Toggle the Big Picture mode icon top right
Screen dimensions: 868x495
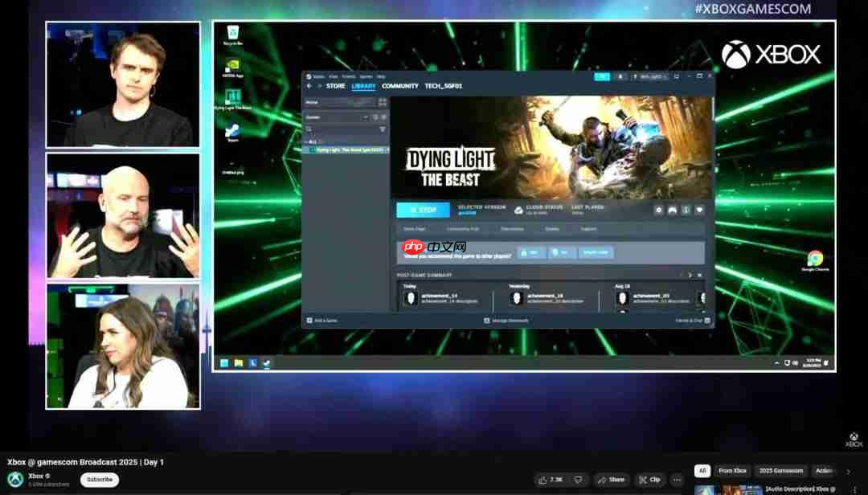[x=678, y=76]
